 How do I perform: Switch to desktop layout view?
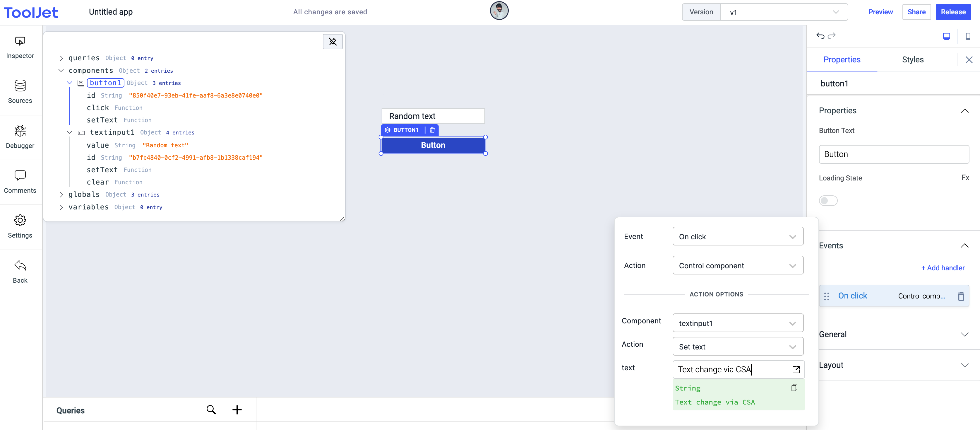point(946,36)
